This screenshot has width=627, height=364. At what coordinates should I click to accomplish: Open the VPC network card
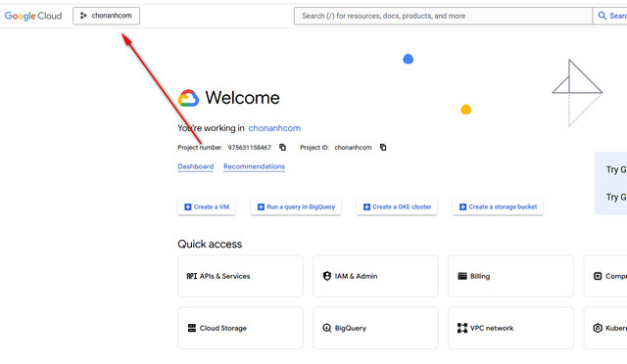[x=510, y=328]
